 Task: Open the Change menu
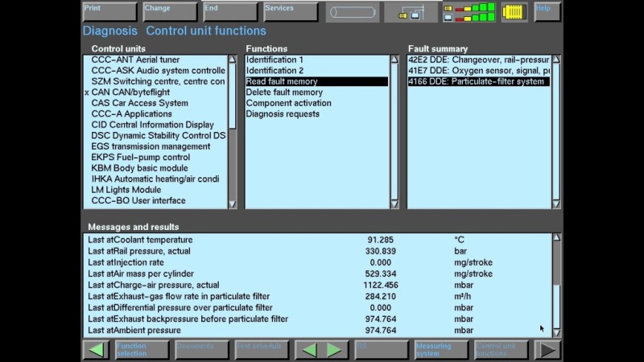pos(170,11)
